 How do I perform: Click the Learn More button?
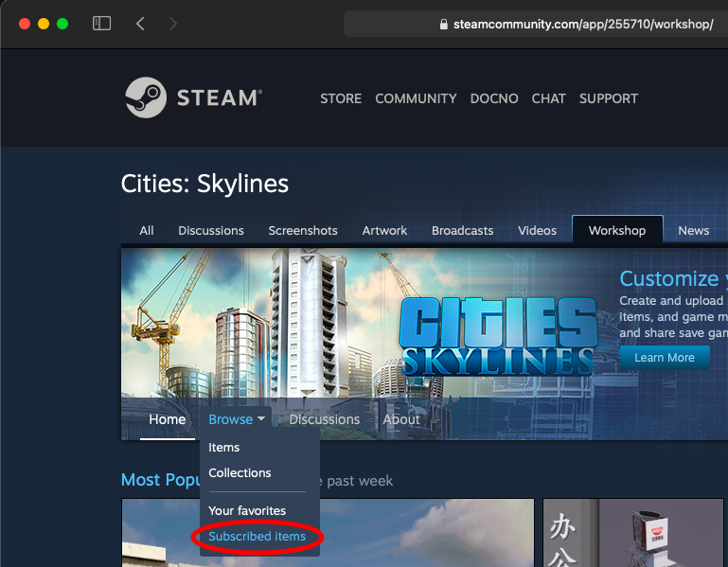665,358
